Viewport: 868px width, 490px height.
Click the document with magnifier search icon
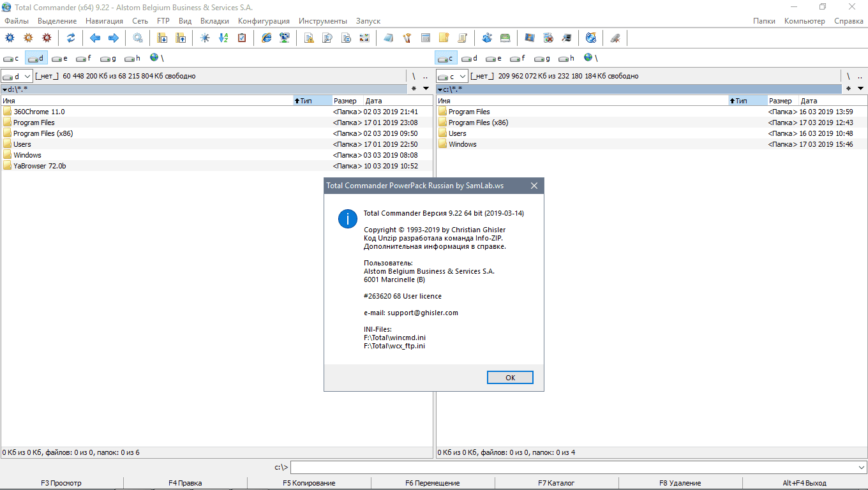(327, 38)
